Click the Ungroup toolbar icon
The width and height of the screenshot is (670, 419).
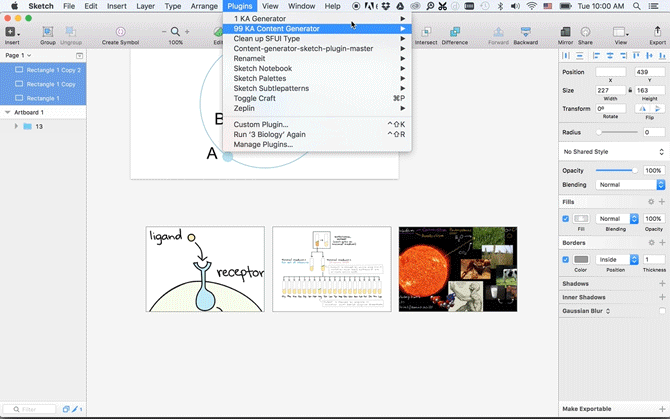coord(71,32)
